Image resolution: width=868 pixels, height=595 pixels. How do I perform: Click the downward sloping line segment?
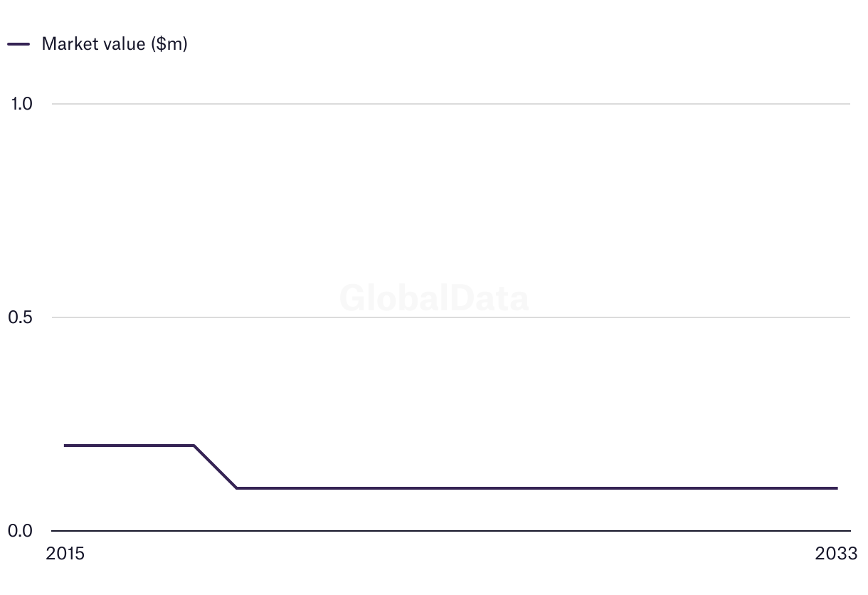[x=215, y=467]
